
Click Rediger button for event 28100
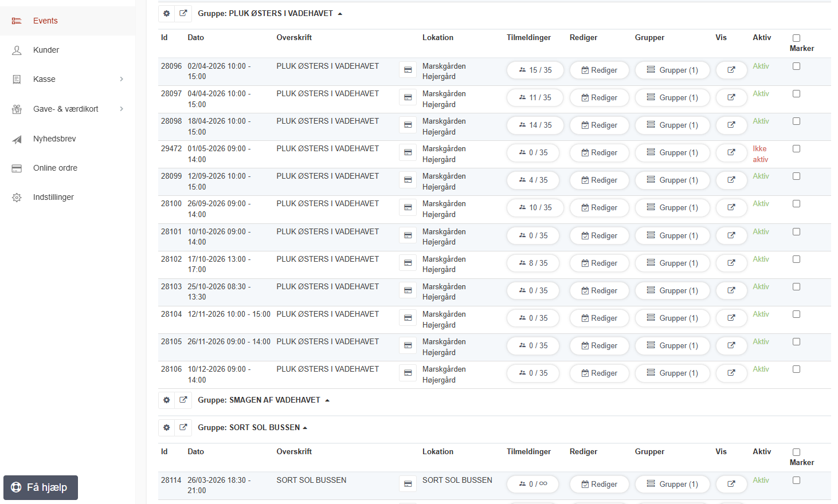tap(599, 207)
